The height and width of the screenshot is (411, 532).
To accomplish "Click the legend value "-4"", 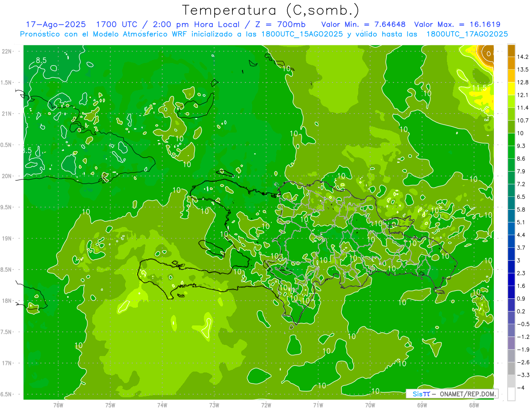I will pyautogui.click(x=520, y=388).
